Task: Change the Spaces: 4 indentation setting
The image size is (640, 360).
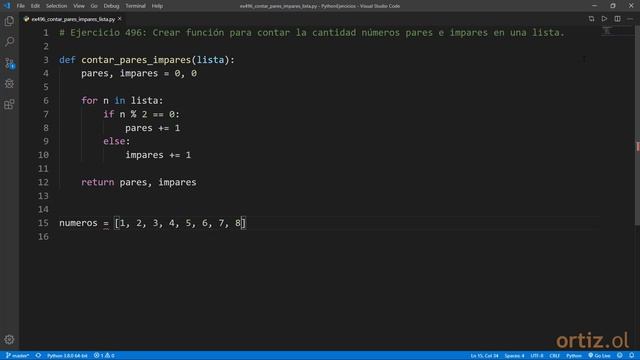Action: pos(514,356)
